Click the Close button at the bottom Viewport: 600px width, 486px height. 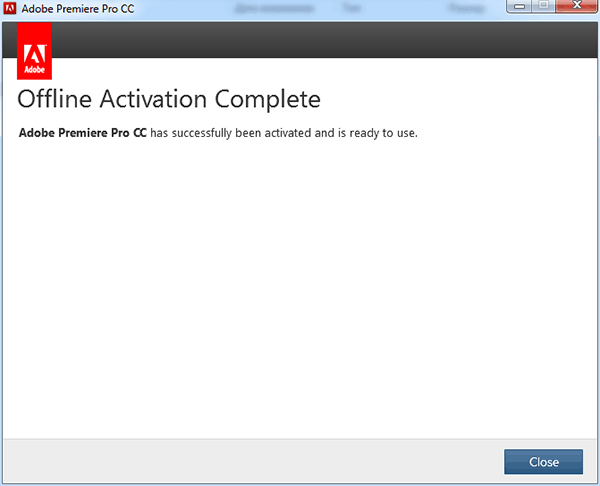click(543, 462)
